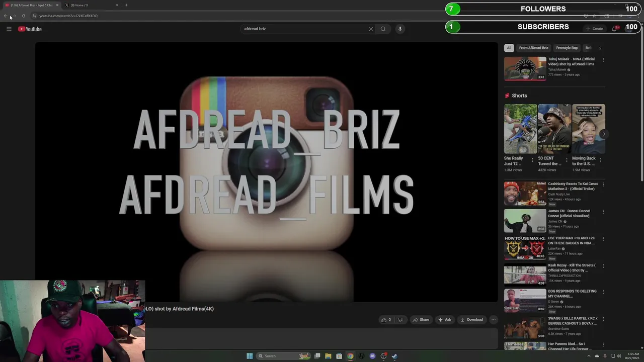644x362 pixels.
Task: Open 'USE YOUR MAX +1s AND +2s' video
Action: [x=525, y=248]
